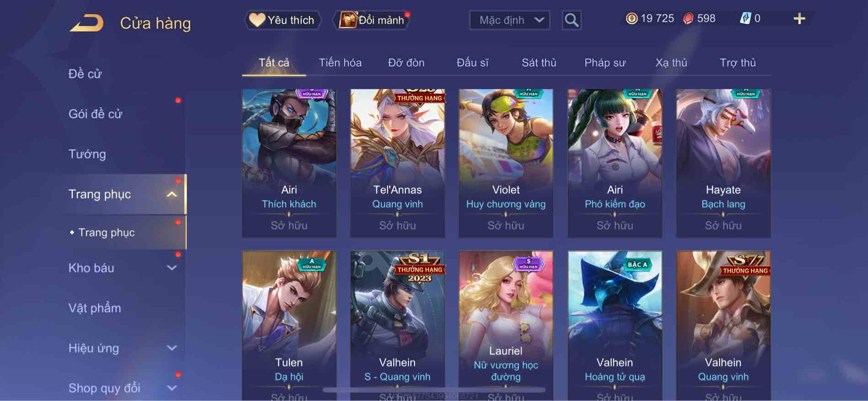
Task: Open the search magnifier icon
Action: 571,20
